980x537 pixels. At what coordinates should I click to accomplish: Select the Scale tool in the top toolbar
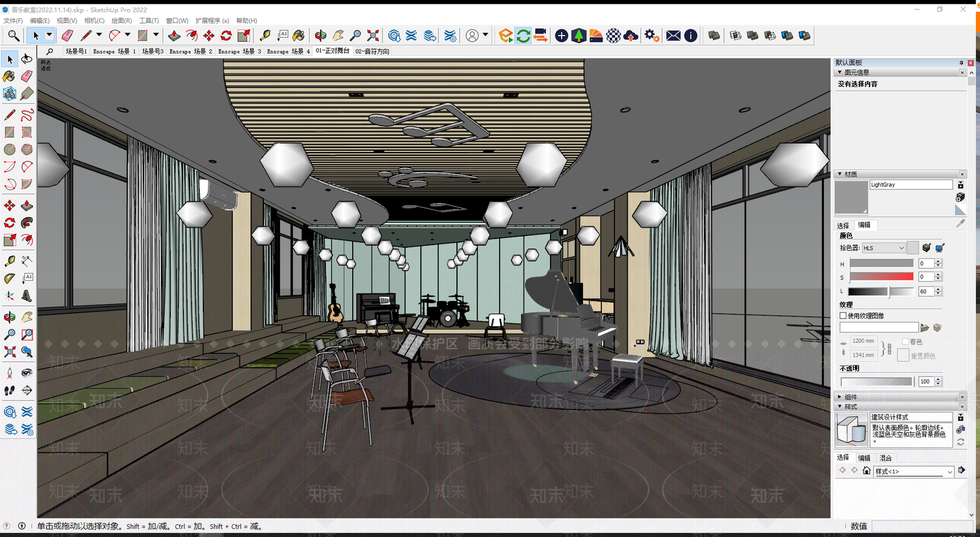click(244, 36)
